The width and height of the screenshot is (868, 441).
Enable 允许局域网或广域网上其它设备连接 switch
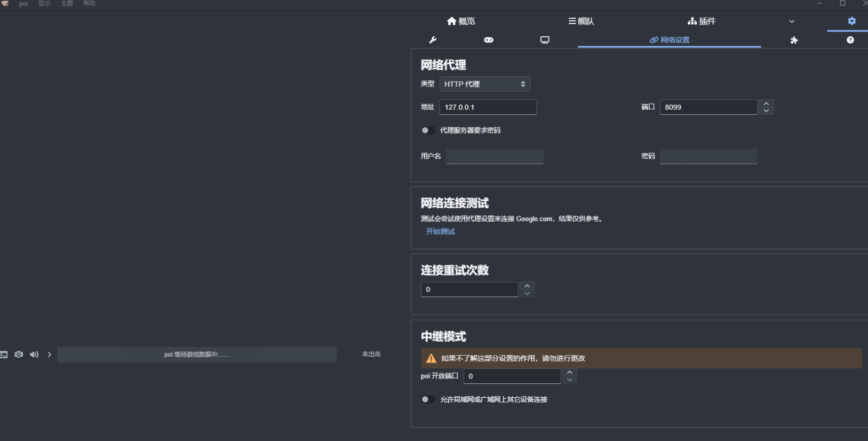coord(427,399)
